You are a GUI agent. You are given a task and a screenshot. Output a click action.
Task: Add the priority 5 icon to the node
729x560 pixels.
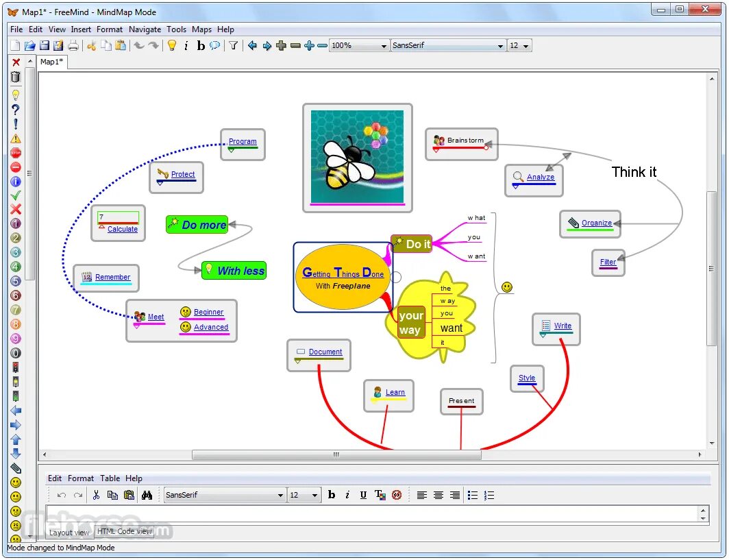[15, 281]
